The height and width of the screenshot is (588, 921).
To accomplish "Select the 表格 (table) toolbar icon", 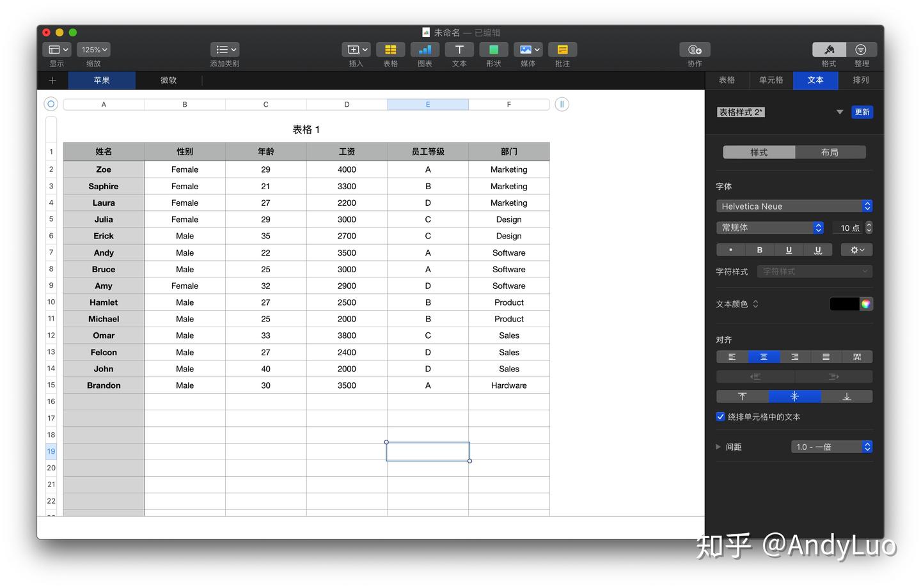I will 390,50.
